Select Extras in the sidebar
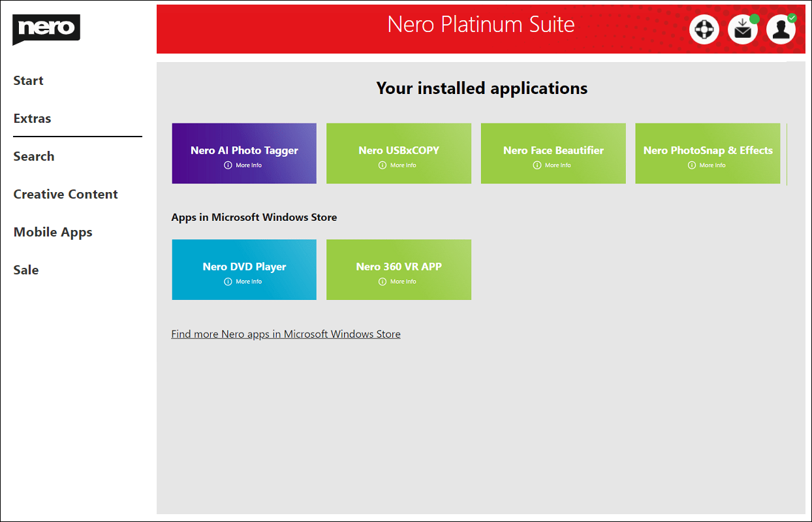Screen dimensions: 812x522 33,119
